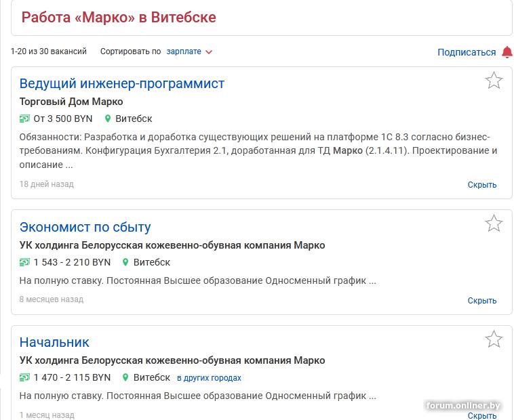Click the red sort chevron arrow
Viewport: 514px width, 420px height.
click(209, 52)
